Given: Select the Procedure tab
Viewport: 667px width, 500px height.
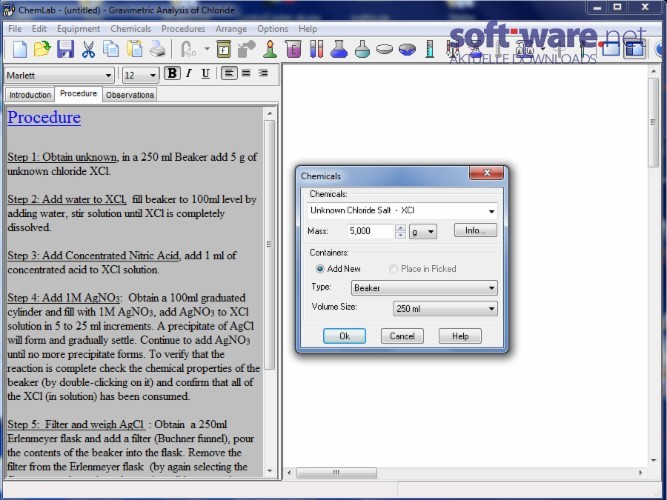Looking at the screenshot, I should [x=78, y=94].
